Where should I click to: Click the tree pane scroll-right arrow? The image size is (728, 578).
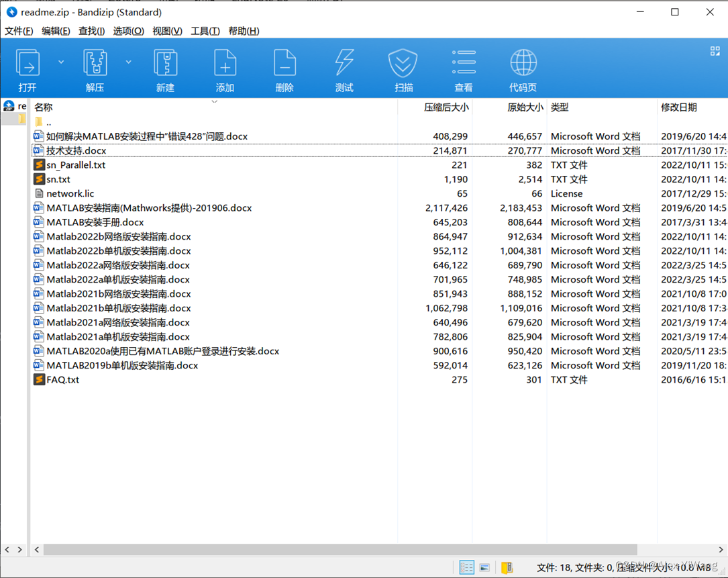(x=19, y=550)
